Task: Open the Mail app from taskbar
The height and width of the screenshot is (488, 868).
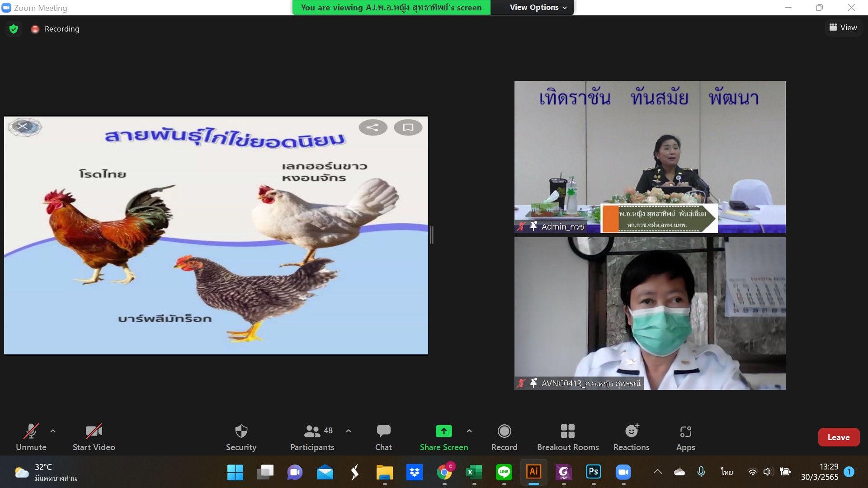Action: (x=325, y=472)
